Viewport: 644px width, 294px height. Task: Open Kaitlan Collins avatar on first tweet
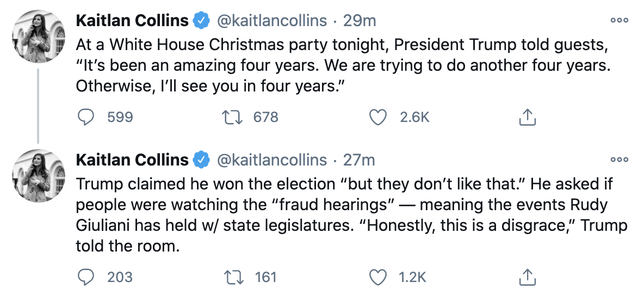coord(38,37)
